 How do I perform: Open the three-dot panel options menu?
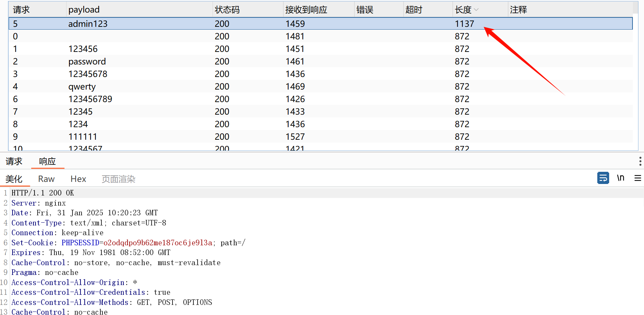pyautogui.click(x=640, y=161)
